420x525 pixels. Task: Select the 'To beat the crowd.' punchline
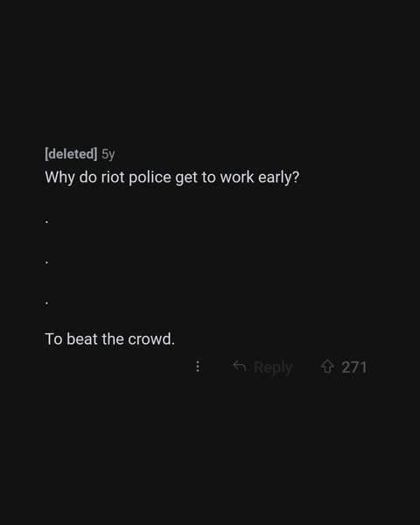click(x=110, y=339)
